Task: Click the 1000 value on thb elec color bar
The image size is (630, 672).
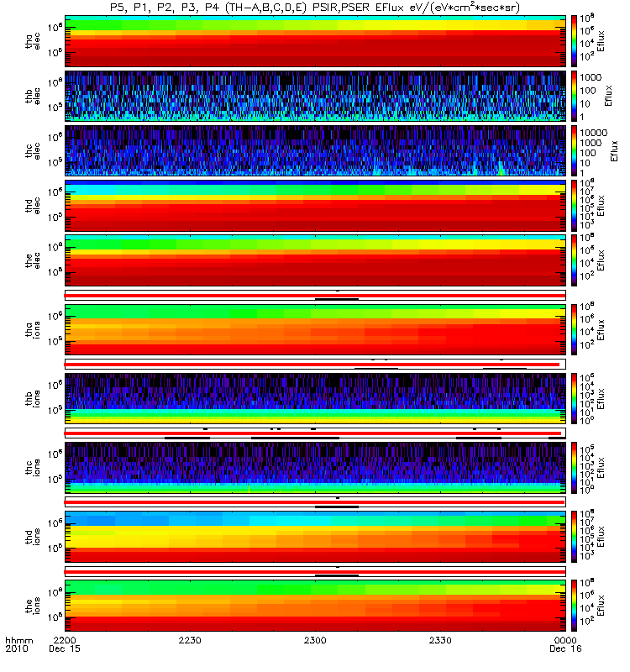Action: [x=591, y=77]
